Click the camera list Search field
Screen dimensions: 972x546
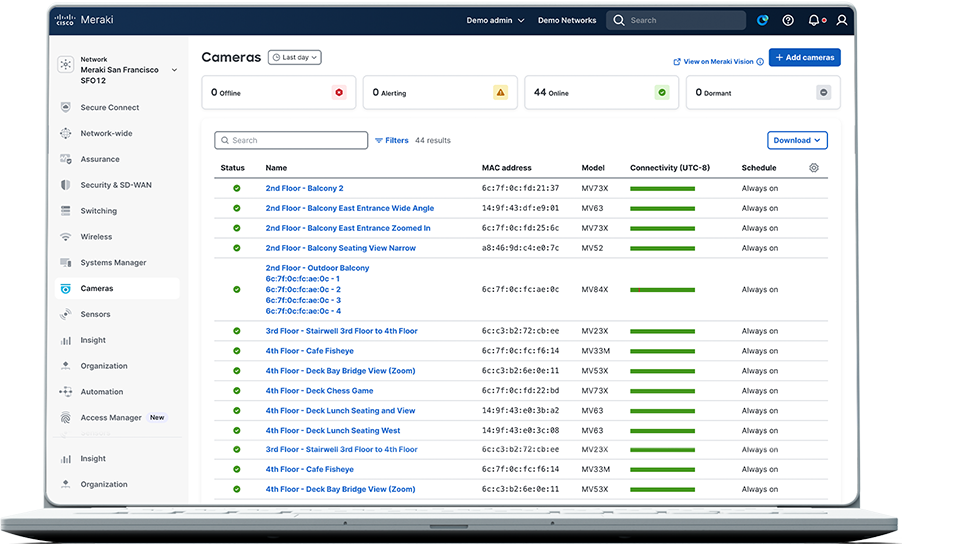point(291,141)
